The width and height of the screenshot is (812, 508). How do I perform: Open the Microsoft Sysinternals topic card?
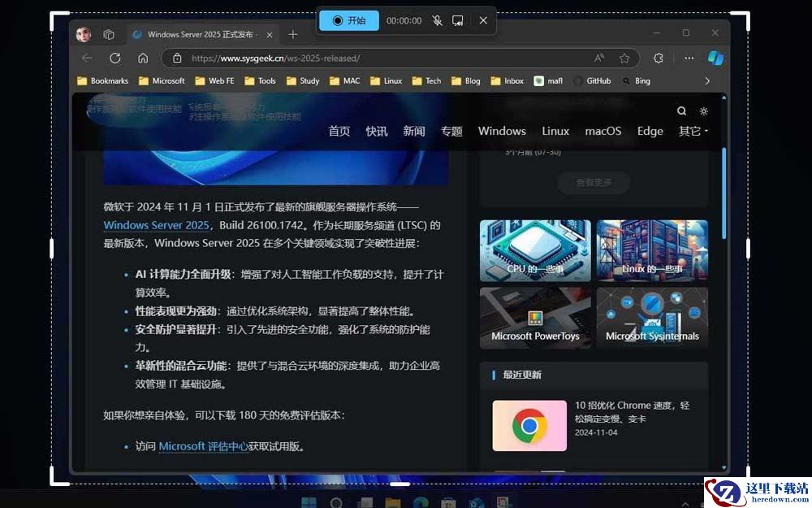(x=652, y=318)
